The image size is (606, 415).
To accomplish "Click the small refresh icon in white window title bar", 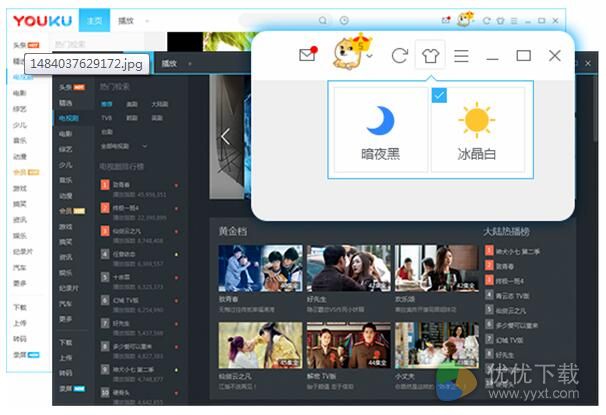I will (x=487, y=20).
